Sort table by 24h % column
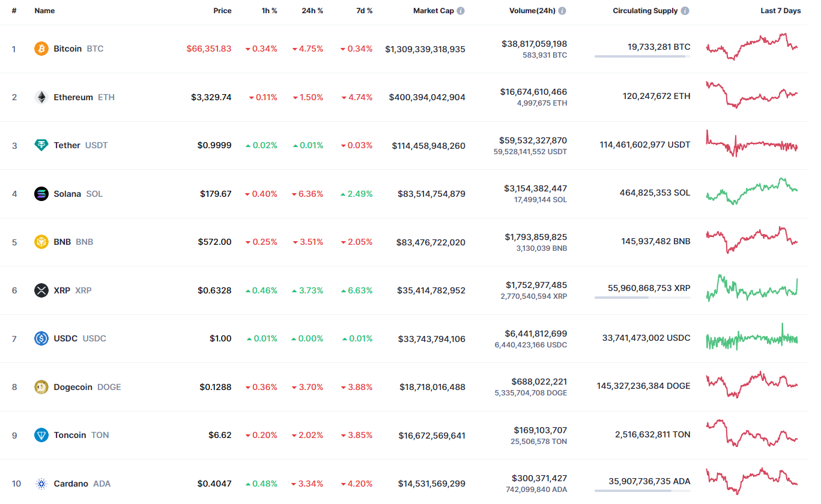The image size is (821, 504). [x=312, y=11]
